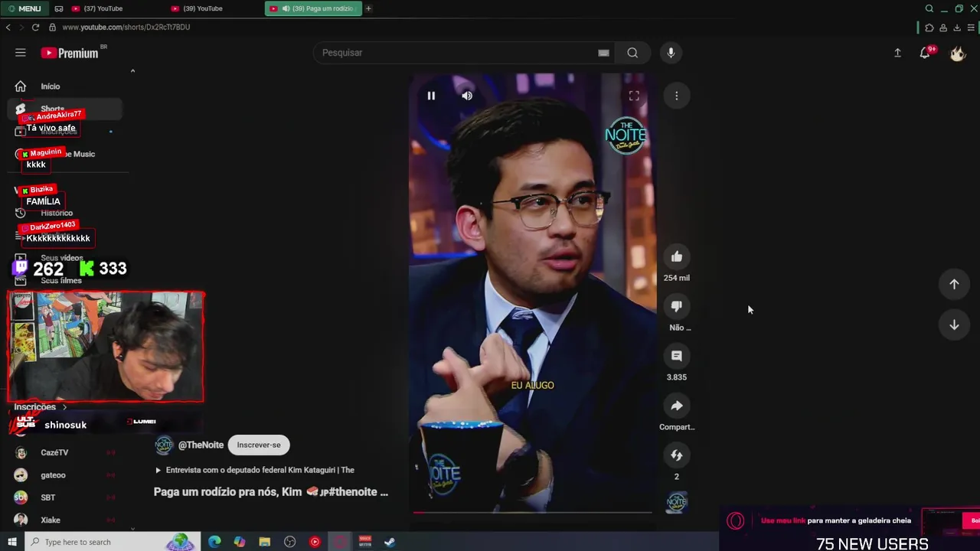This screenshot has width=980, height=551.
Task: Open browser account profile icon
Action: tap(943, 28)
